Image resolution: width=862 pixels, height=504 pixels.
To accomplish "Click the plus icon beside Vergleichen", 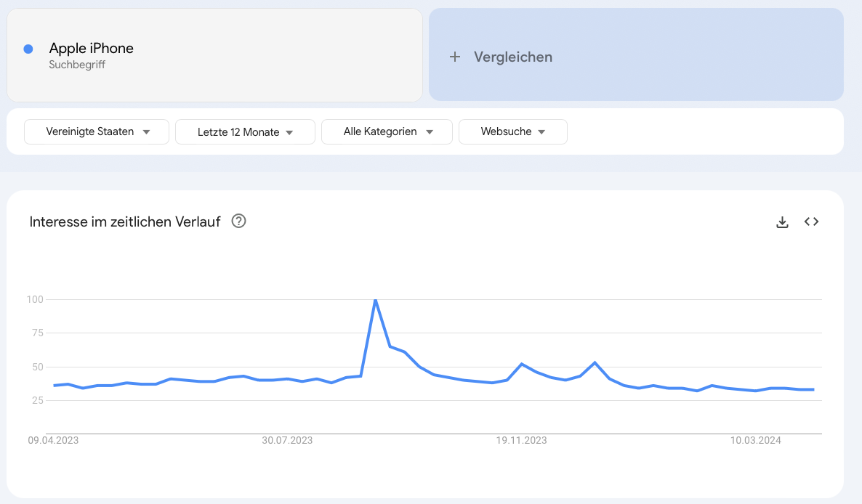I will (x=455, y=57).
